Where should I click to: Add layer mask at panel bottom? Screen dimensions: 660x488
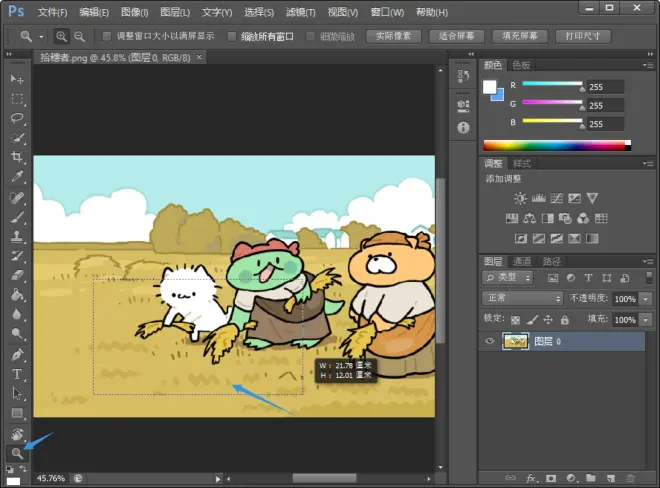tap(551, 478)
